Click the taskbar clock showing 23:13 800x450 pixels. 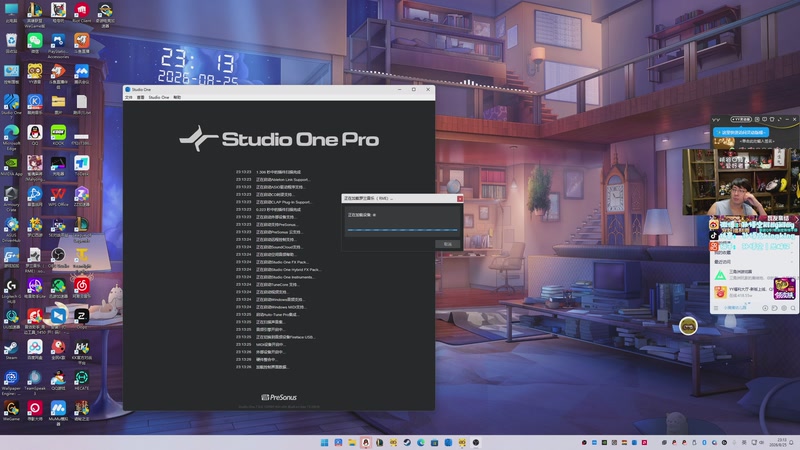pyautogui.click(x=782, y=442)
